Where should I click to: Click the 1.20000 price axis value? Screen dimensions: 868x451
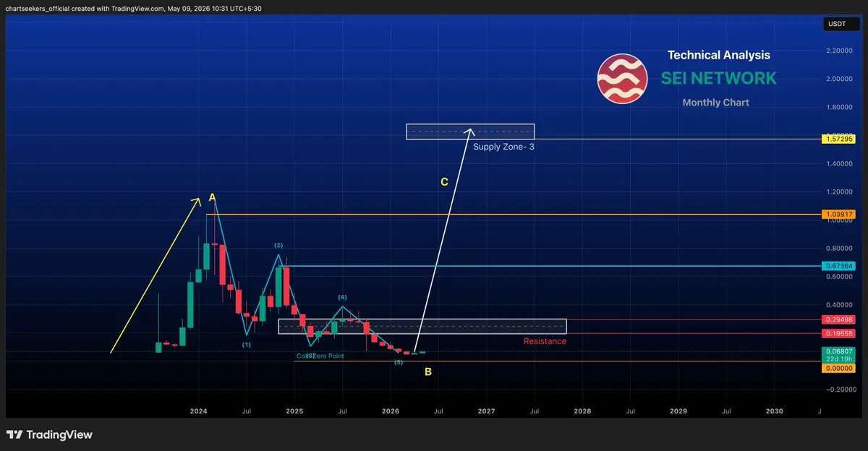tap(838, 192)
